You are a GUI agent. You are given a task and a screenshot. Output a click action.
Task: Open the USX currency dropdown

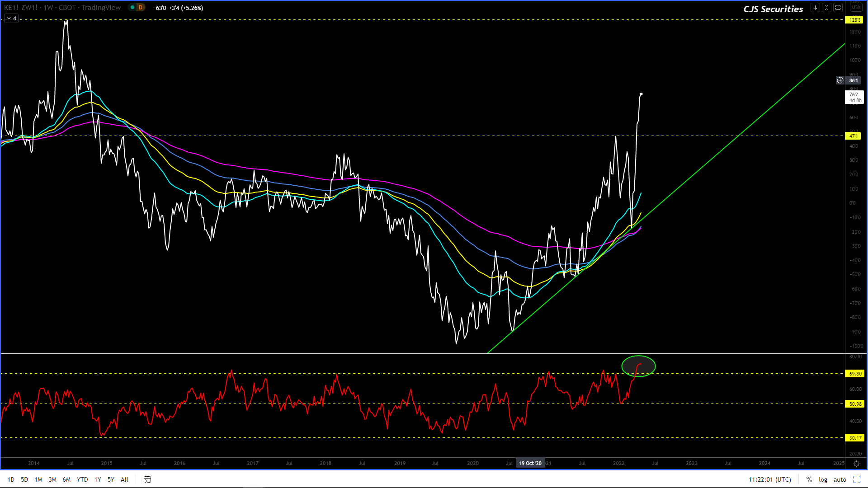coord(856,8)
